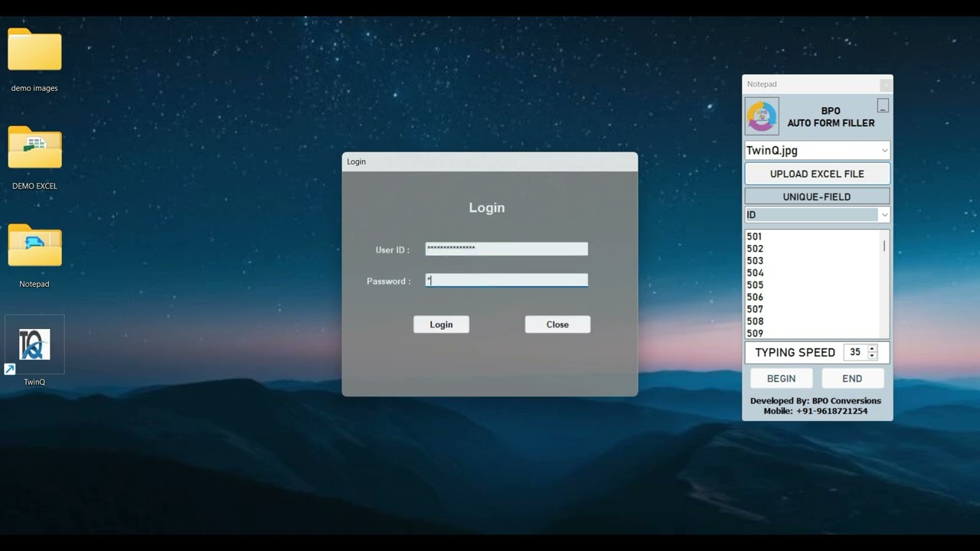The height and width of the screenshot is (551, 980).
Task: Select the TwinQ desktop shortcut
Action: pyautogui.click(x=34, y=345)
